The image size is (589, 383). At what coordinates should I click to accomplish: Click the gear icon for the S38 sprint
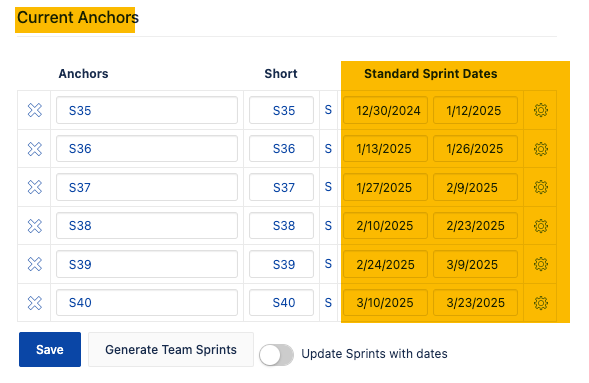(541, 226)
